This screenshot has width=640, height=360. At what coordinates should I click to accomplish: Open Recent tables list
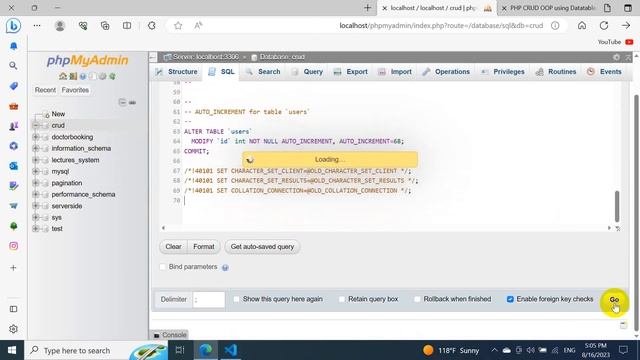45,90
